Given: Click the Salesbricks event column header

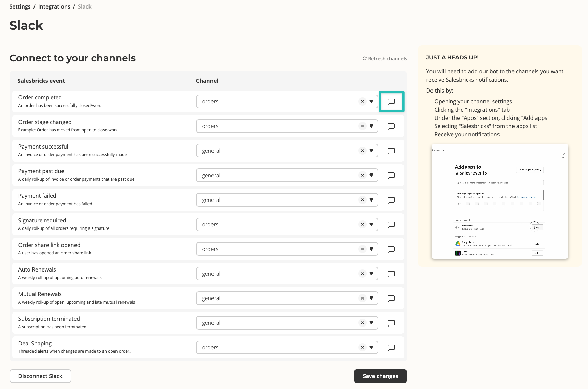Looking at the screenshot, I should pos(41,81).
